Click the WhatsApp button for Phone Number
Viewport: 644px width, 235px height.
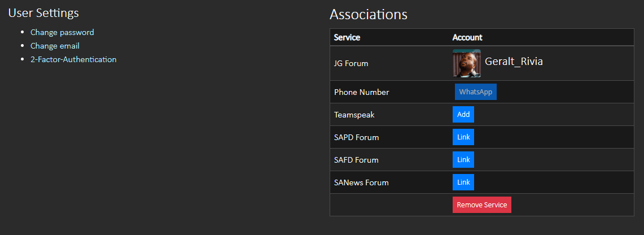tap(476, 92)
